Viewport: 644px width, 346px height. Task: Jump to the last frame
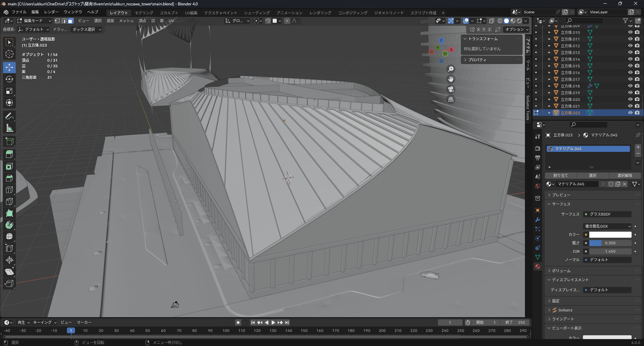click(x=287, y=323)
